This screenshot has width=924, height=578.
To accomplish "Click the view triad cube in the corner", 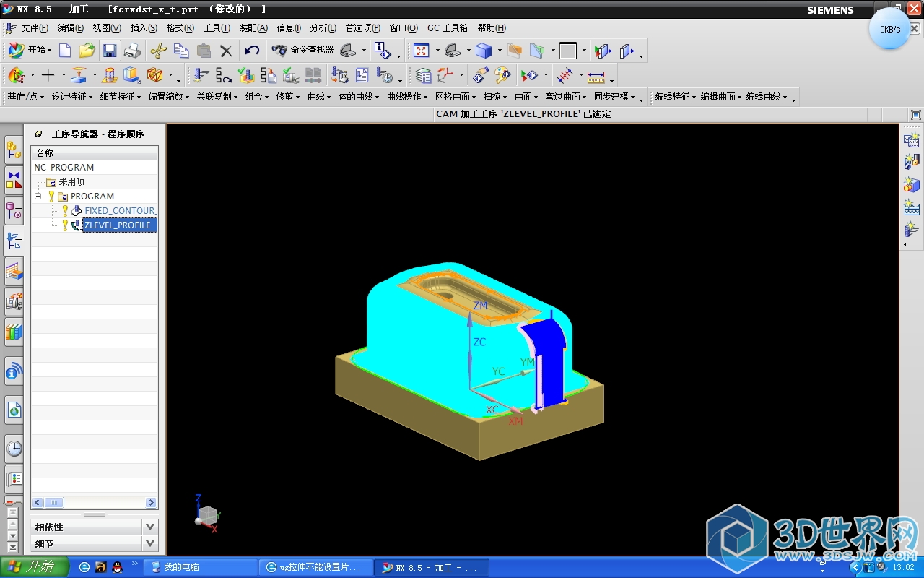I will pyautogui.click(x=208, y=514).
